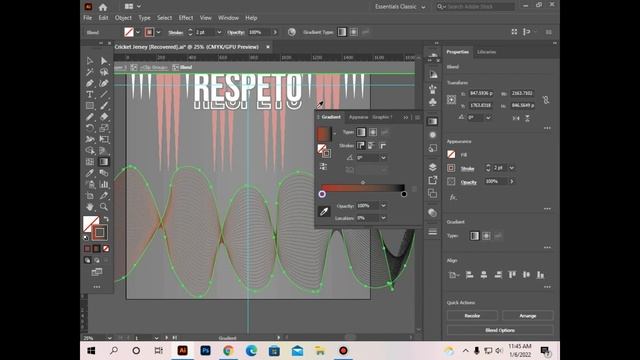Click the Blend Options button
640x360 pixels.
pos(500,330)
